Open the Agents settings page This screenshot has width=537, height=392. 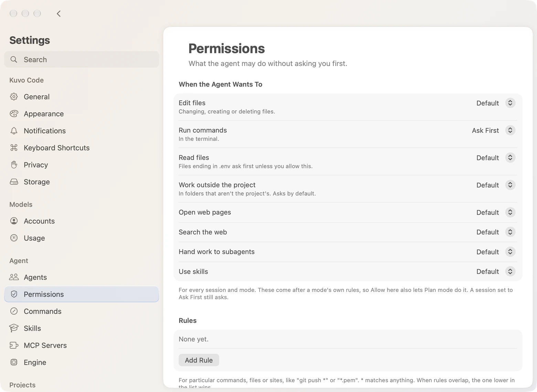pos(82,277)
